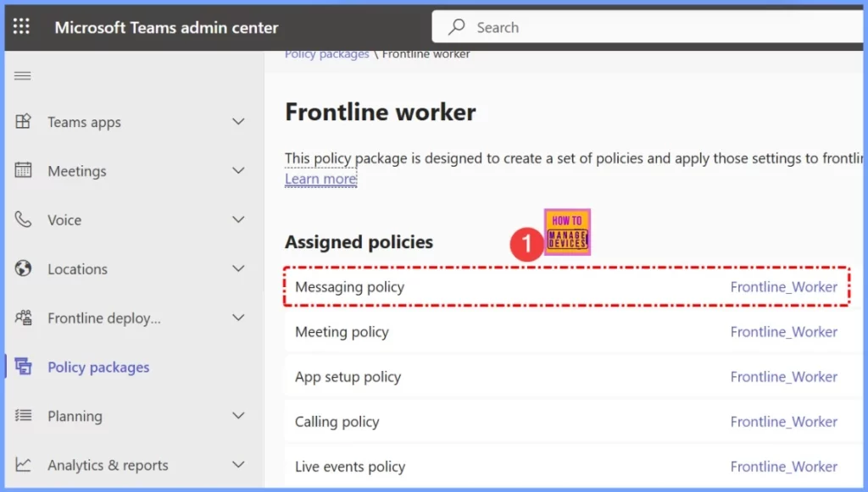Viewport: 868px width, 492px height.
Task: Select the App setup policy row label
Action: [348, 377]
